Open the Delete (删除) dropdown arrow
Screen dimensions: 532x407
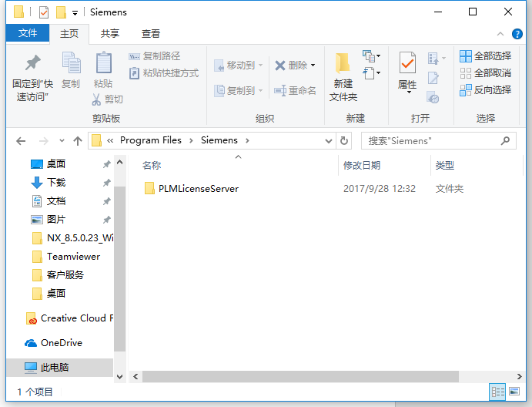pyautogui.click(x=313, y=65)
